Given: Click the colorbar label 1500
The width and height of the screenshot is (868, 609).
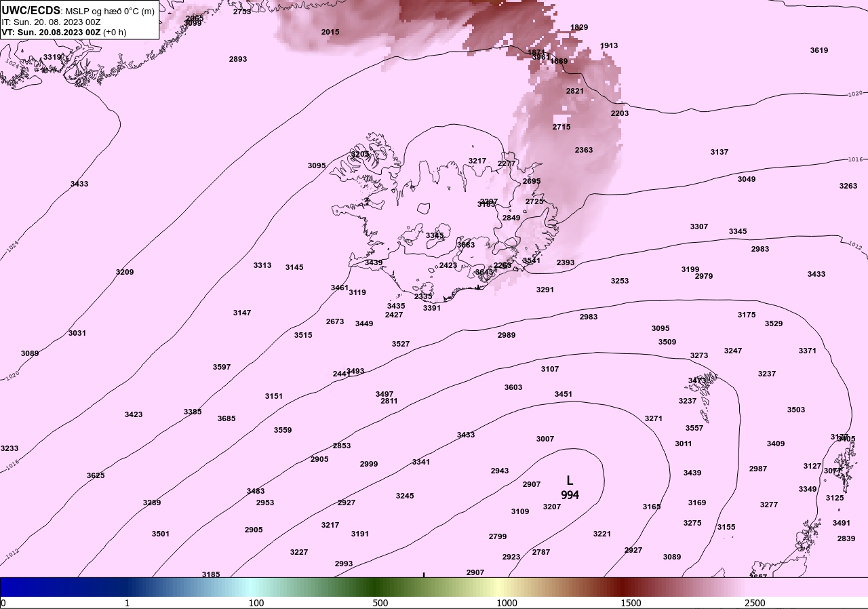Looking at the screenshot, I should tap(631, 603).
